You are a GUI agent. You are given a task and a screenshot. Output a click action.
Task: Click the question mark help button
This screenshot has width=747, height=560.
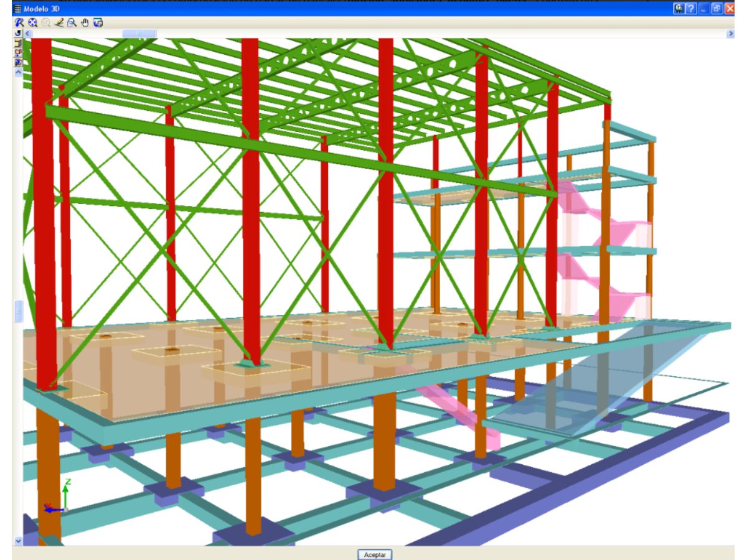690,8
